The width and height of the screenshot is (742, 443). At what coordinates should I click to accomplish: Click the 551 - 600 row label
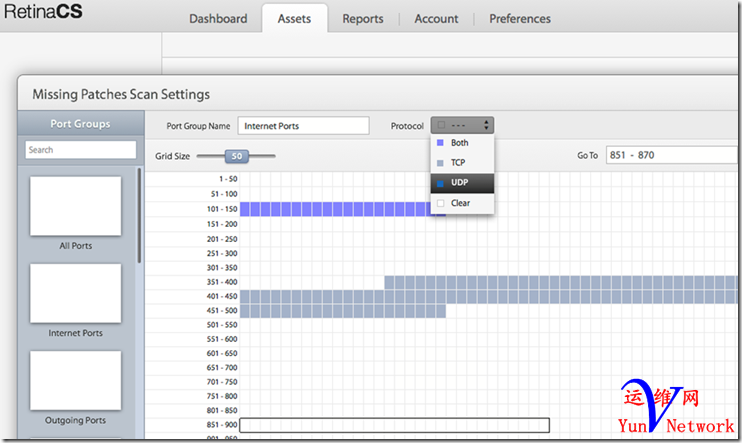(222, 339)
